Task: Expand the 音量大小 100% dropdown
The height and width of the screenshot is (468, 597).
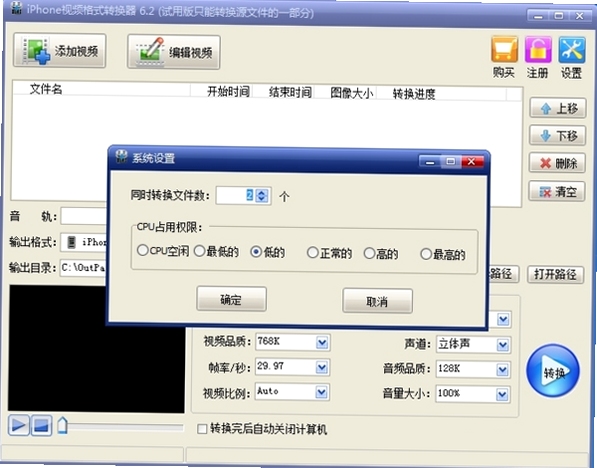Action: click(x=502, y=395)
